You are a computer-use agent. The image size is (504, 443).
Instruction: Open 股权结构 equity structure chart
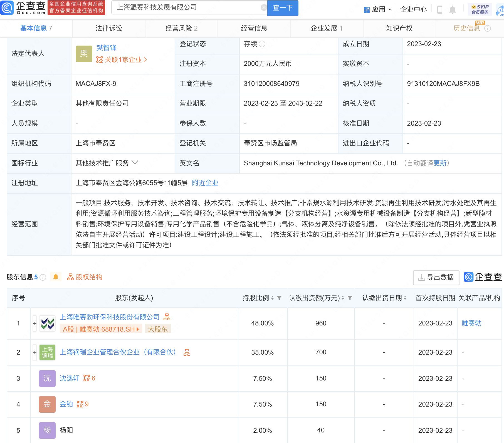click(x=85, y=277)
